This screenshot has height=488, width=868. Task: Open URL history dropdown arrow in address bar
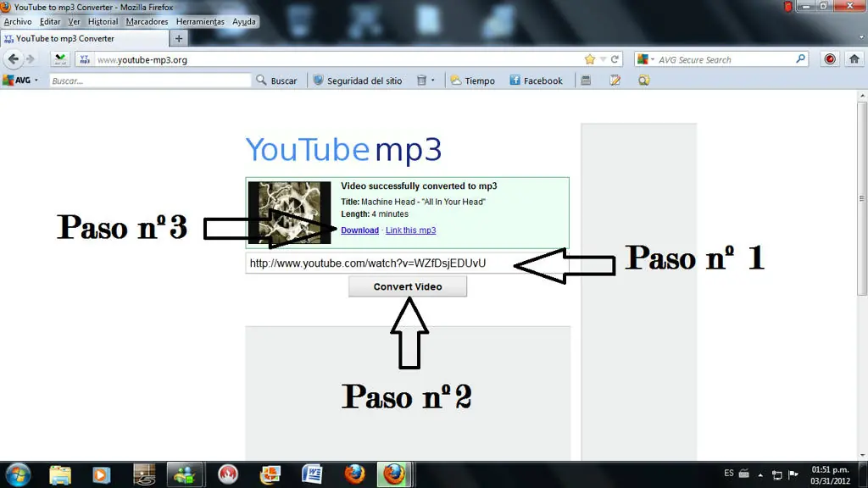(603, 59)
